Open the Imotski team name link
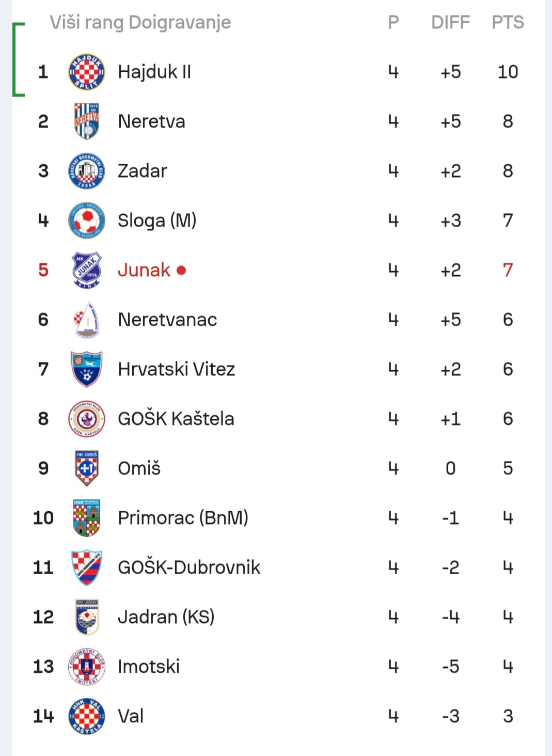Viewport: 552px width, 756px height. tap(149, 667)
